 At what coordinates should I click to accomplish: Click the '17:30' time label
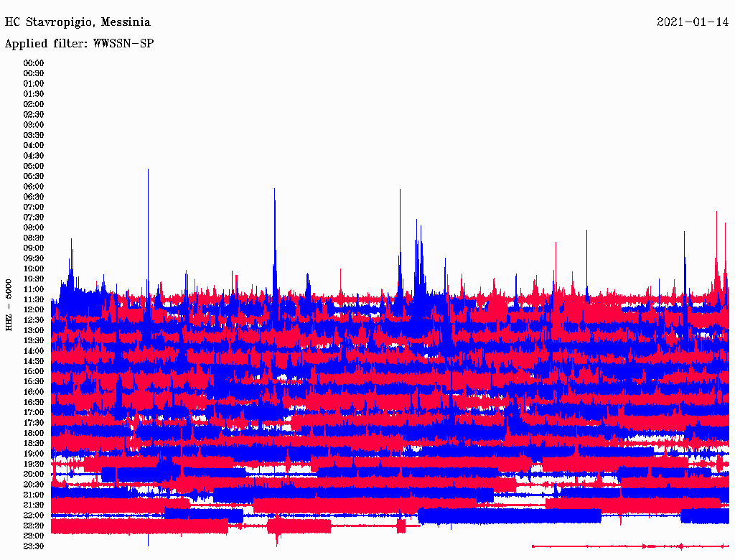[x=34, y=423]
